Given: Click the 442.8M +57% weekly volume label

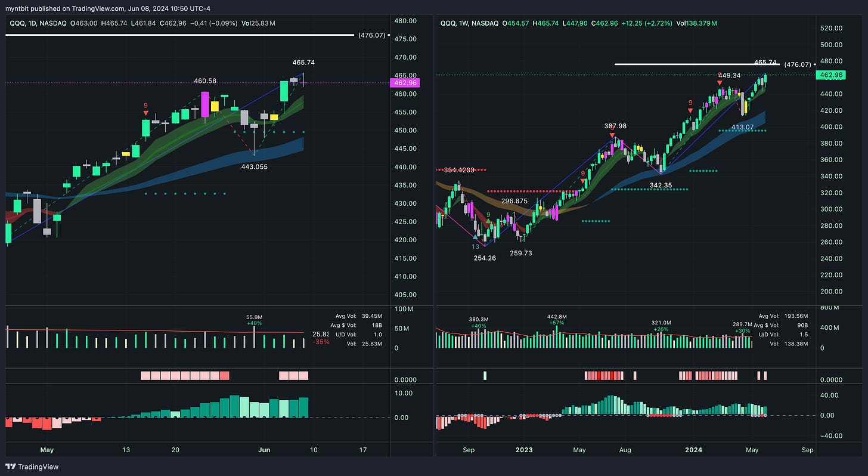Looking at the screenshot, I should tap(556, 319).
